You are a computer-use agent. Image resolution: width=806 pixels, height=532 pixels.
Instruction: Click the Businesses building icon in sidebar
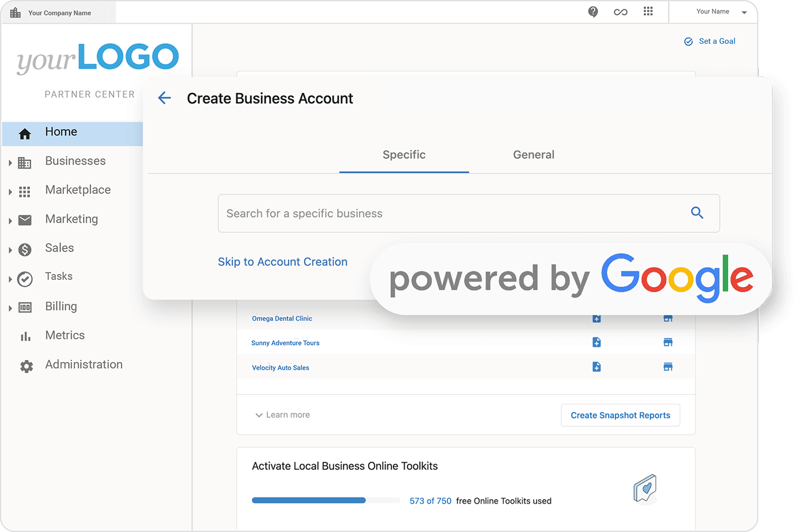coord(25,163)
